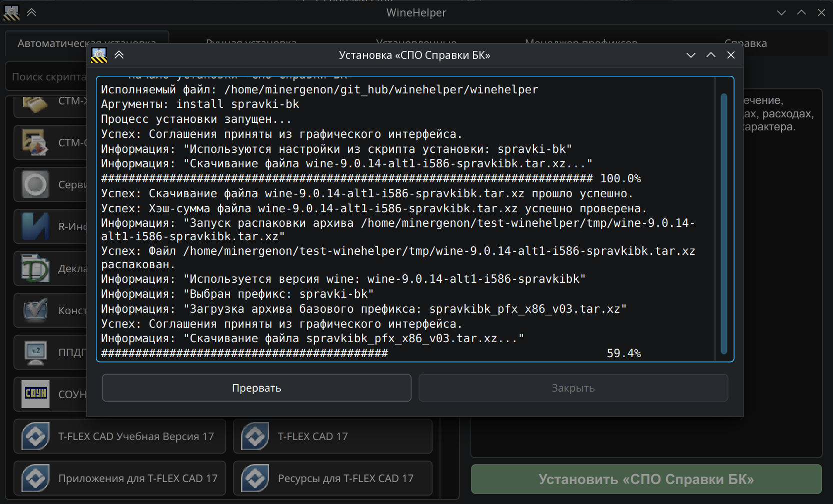Minimize the install dialog using the down chevron
The height and width of the screenshot is (504, 833).
(691, 55)
